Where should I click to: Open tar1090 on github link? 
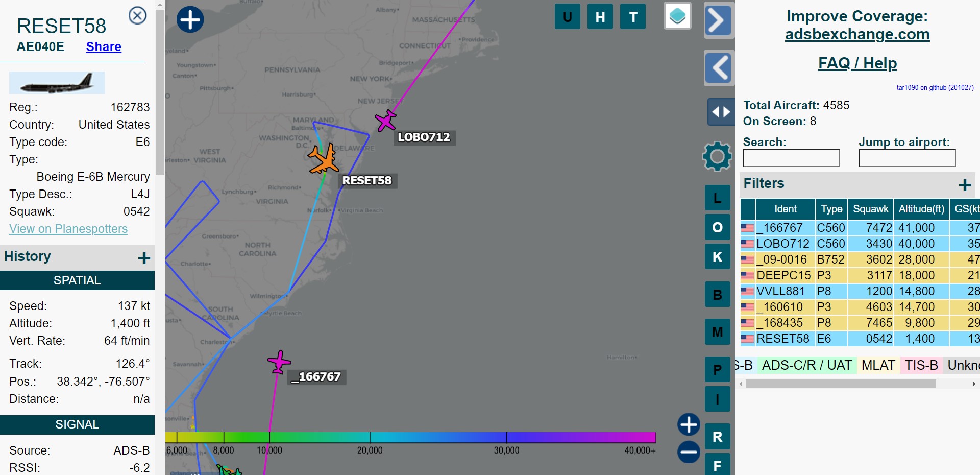point(935,87)
